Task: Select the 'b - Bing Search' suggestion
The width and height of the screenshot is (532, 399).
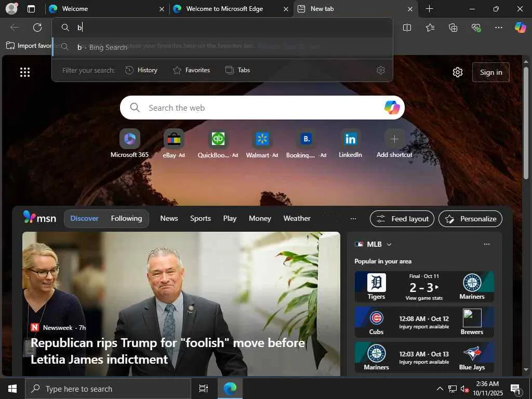Action: (x=222, y=47)
